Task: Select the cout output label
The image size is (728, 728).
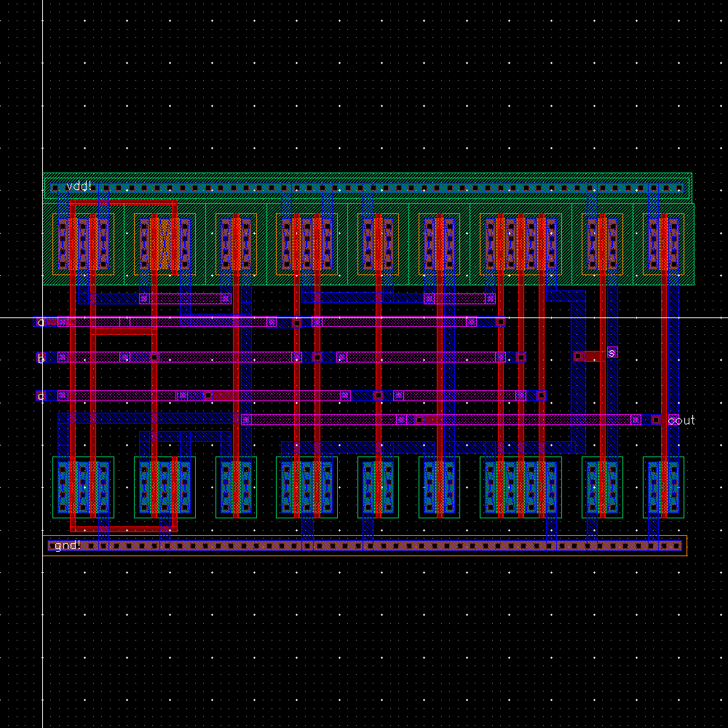Action: (681, 420)
